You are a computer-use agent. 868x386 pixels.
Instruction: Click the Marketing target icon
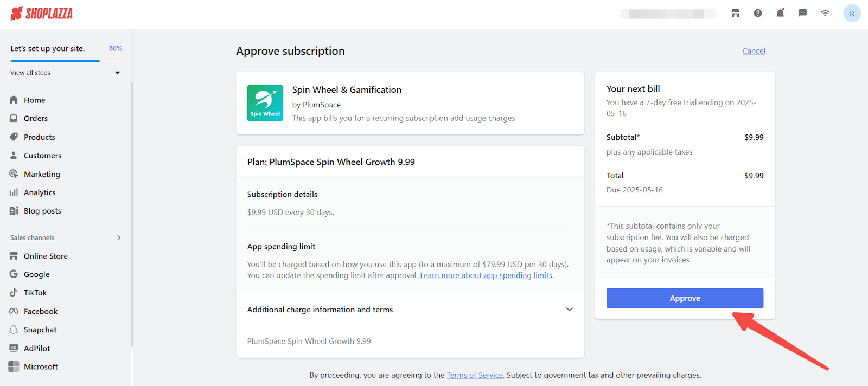(14, 174)
